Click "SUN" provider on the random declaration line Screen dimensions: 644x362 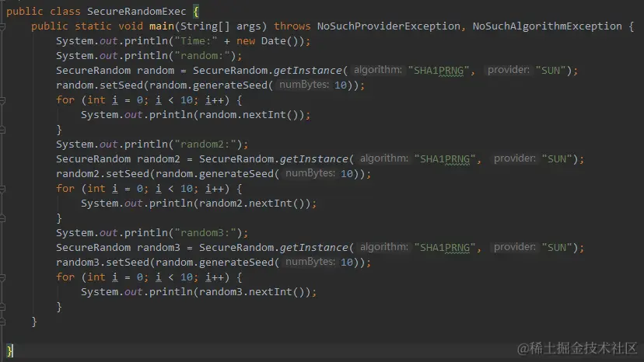[x=551, y=71]
